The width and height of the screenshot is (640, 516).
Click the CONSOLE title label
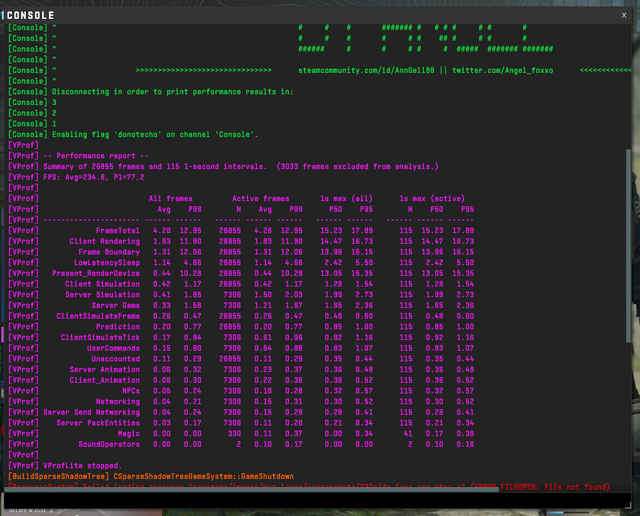click(32, 15)
